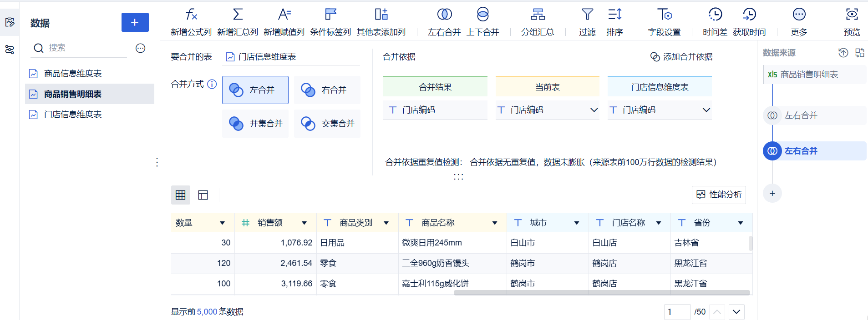
Task: Select the 并集合并 merge option
Action: click(255, 124)
